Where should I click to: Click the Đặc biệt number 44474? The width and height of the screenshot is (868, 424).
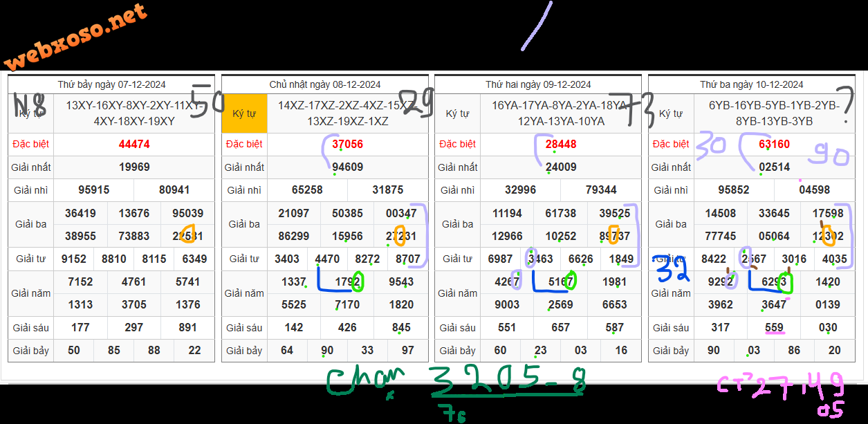tap(134, 145)
